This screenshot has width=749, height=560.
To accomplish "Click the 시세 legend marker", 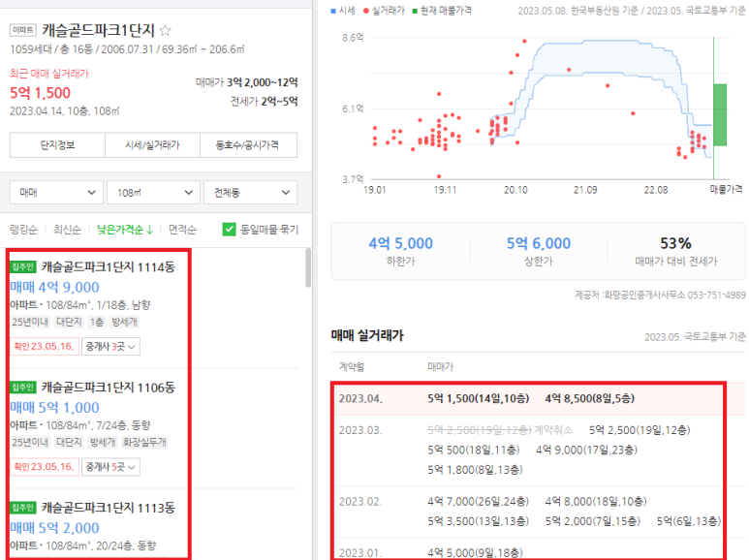I will tap(333, 11).
